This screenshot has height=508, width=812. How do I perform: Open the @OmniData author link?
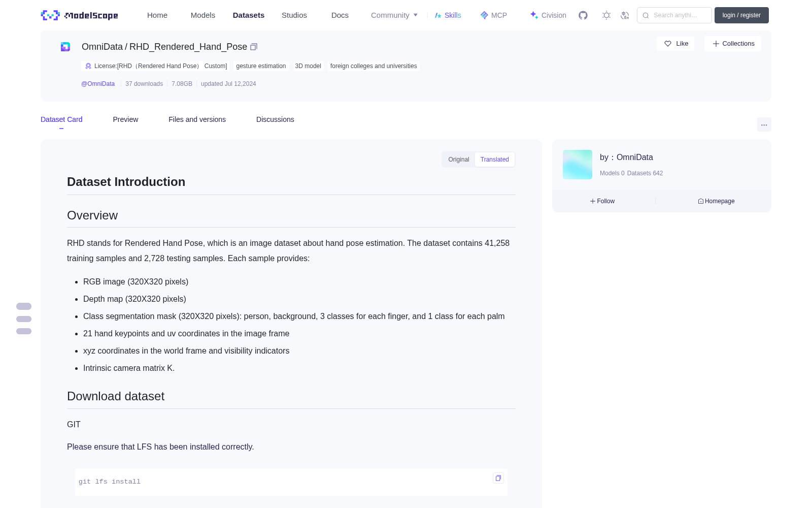click(98, 84)
